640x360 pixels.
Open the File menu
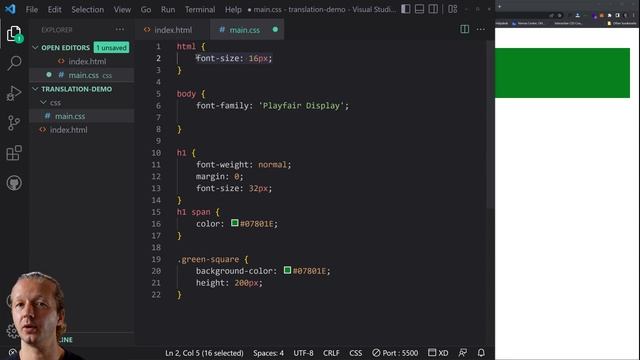point(31,9)
